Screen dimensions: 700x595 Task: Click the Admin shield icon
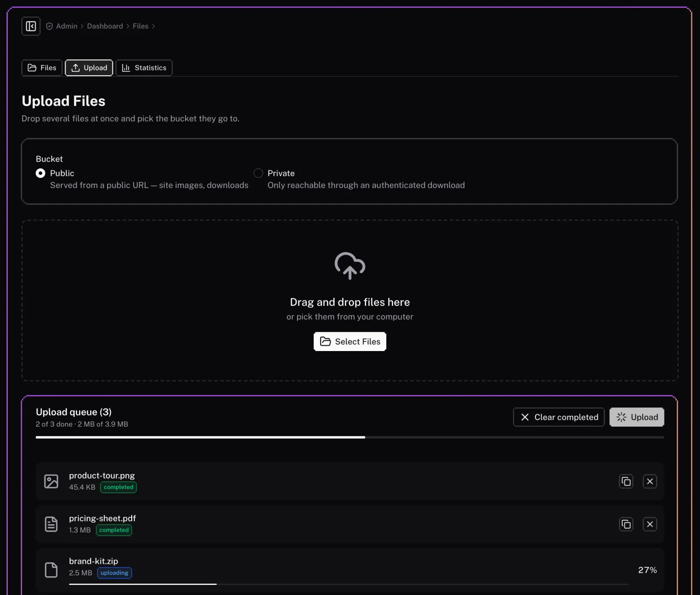point(49,26)
